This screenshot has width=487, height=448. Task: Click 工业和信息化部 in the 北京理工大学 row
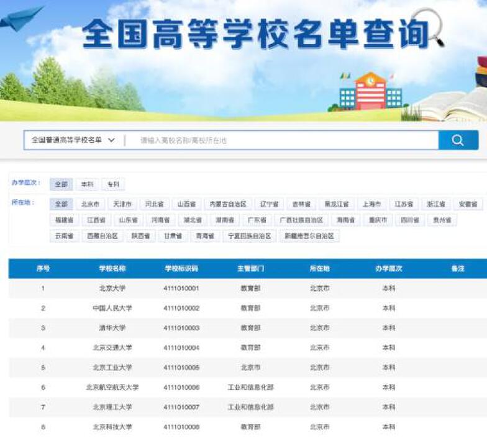(x=251, y=407)
